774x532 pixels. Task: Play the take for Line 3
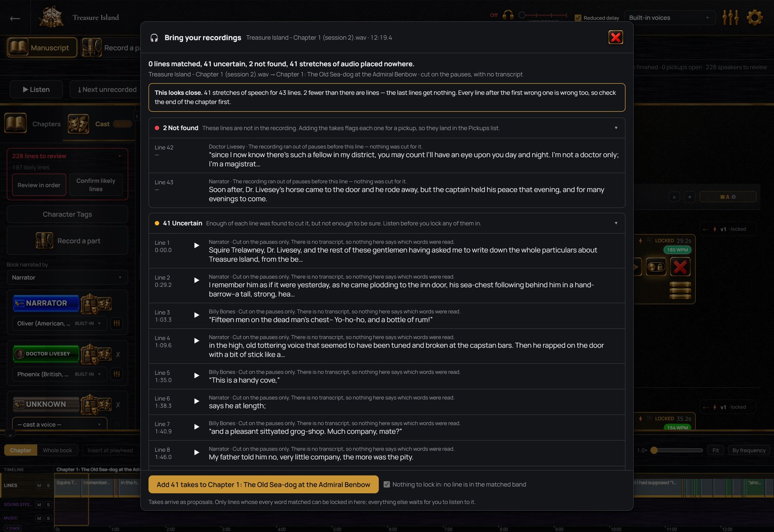pyautogui.click(x=196, y=315)
